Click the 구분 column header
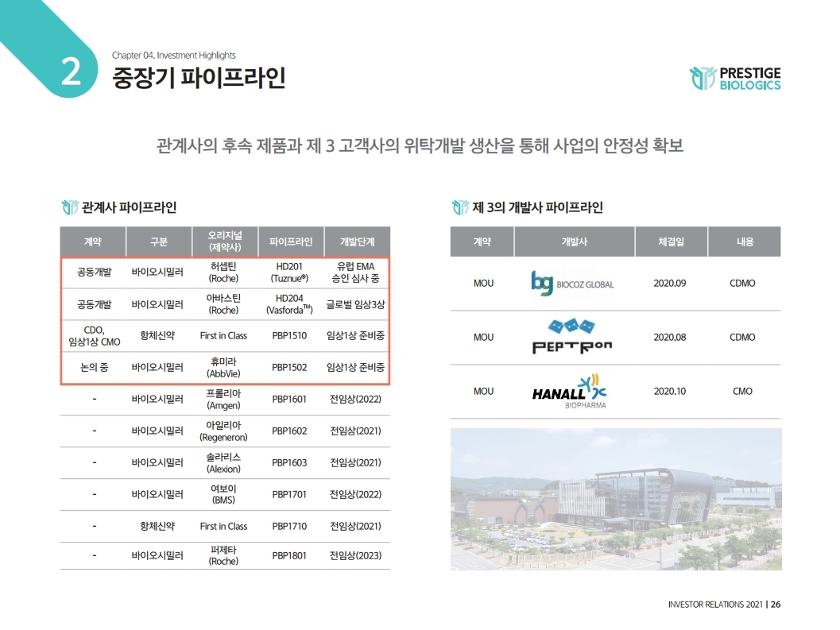 (159, 242)
